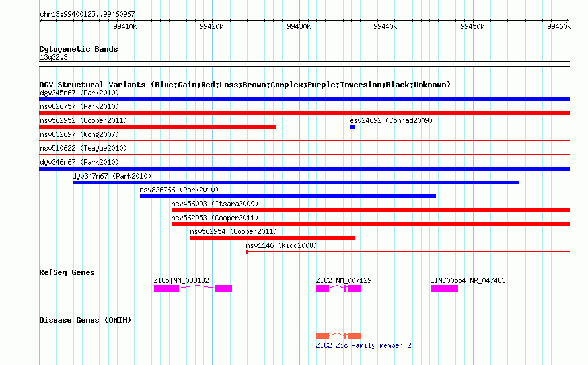Open the ZIC2|Zic family member 2 link
This screenshot has height=365, width=588.
click(x=364, y=345)
